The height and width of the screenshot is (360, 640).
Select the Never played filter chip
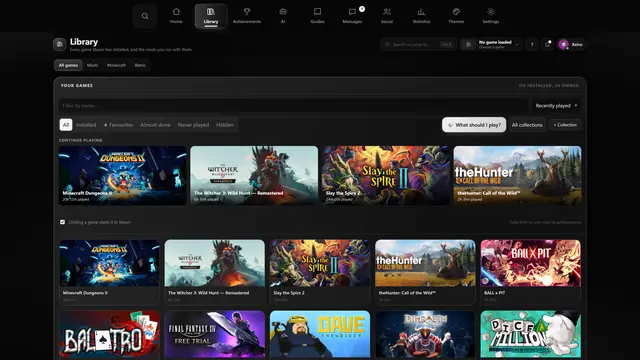(193, 125)
